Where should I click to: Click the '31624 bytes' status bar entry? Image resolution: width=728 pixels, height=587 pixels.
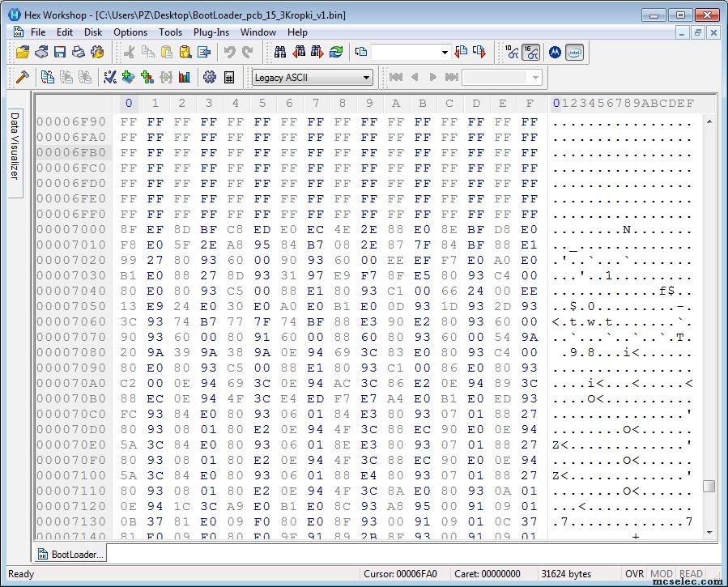(x=566, y=574)
